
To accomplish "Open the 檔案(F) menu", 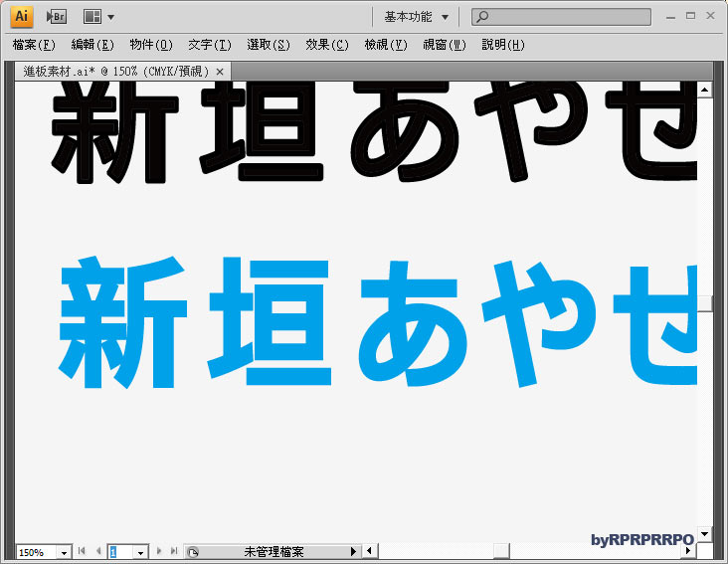I will [34, 45].
